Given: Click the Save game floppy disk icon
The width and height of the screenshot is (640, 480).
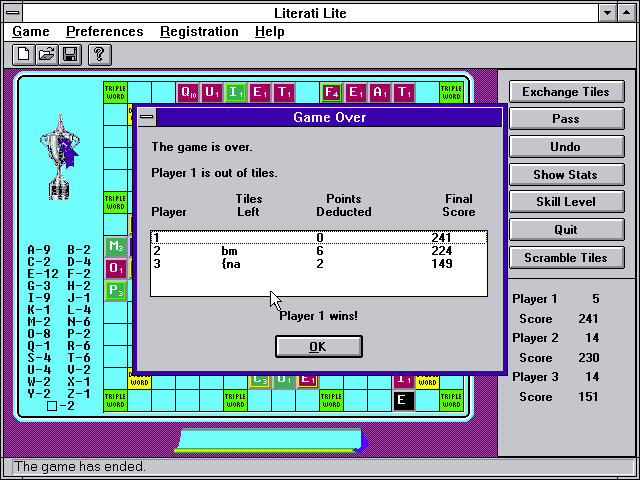Looking at the screenshot, I should (x=70, y=54).
